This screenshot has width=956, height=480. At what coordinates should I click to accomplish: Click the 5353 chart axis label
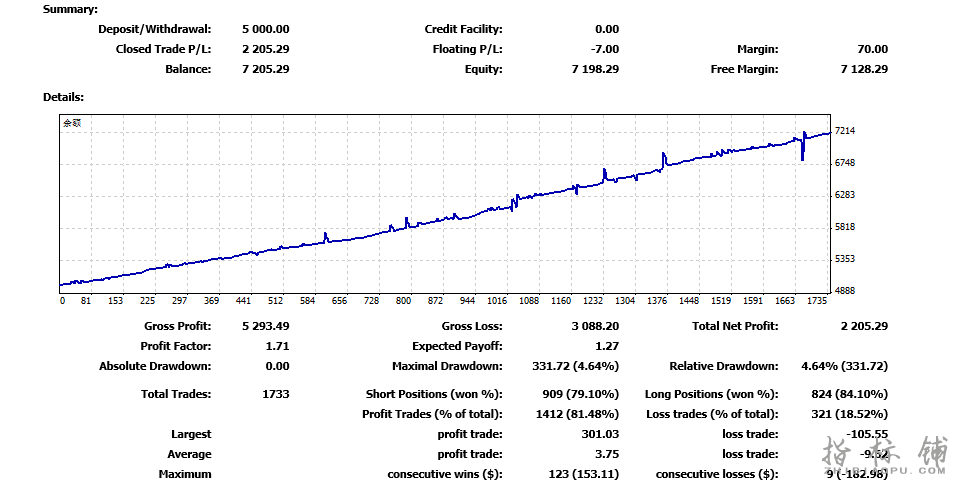point(845,259)
